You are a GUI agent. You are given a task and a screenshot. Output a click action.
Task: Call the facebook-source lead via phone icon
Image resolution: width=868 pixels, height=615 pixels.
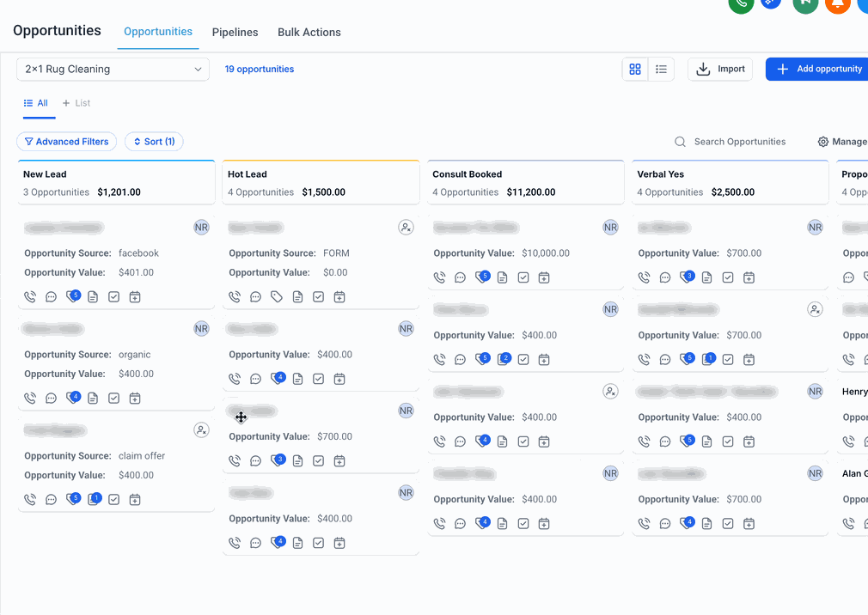pyautogui.click(x=30, y=297)
